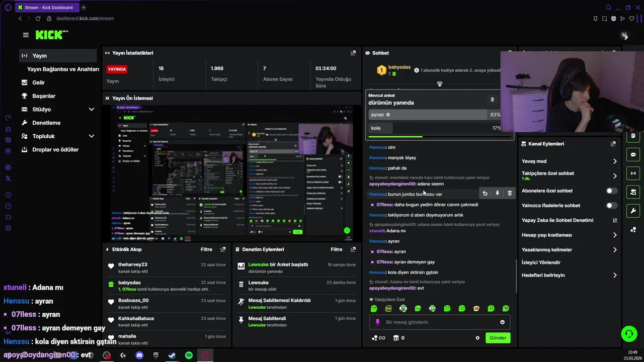This screenshot has width=644, height=362.
Task: Click the purple microphone icon in chat input
Action: coord(378,322)
